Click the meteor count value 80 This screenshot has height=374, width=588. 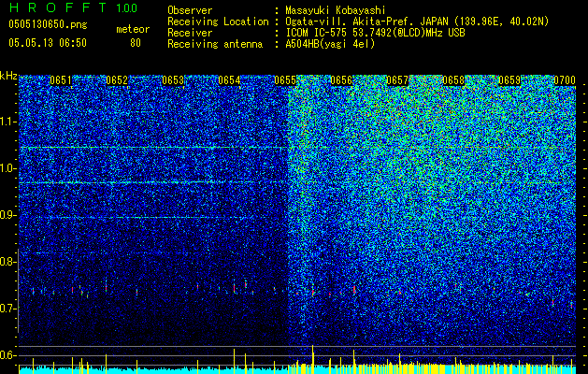(x=136, y=43)
